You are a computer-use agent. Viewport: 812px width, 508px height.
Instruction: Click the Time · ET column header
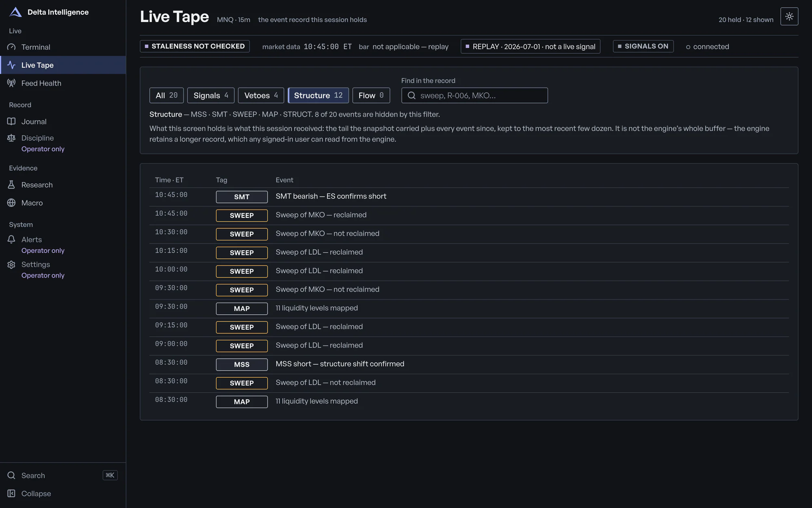(x=169, y=180)
